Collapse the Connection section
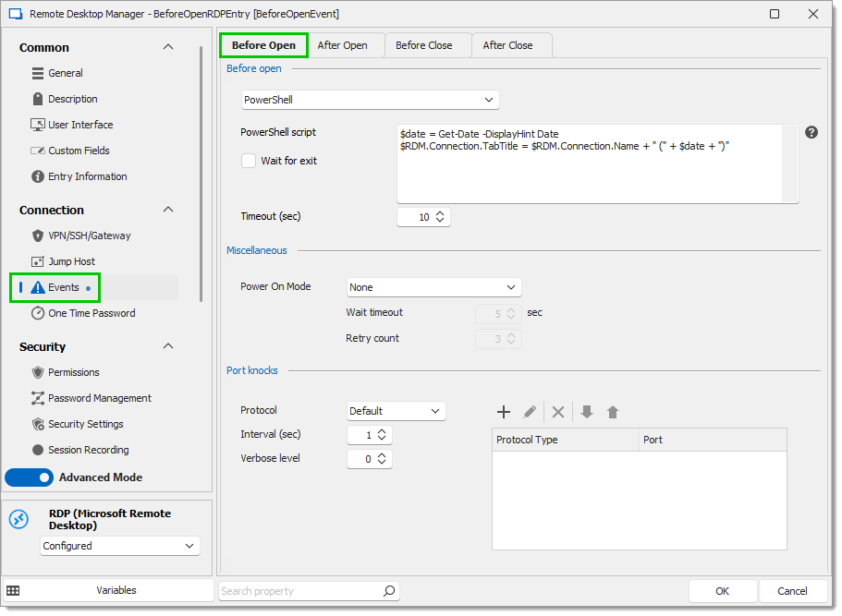 click(x=168, y=210)
